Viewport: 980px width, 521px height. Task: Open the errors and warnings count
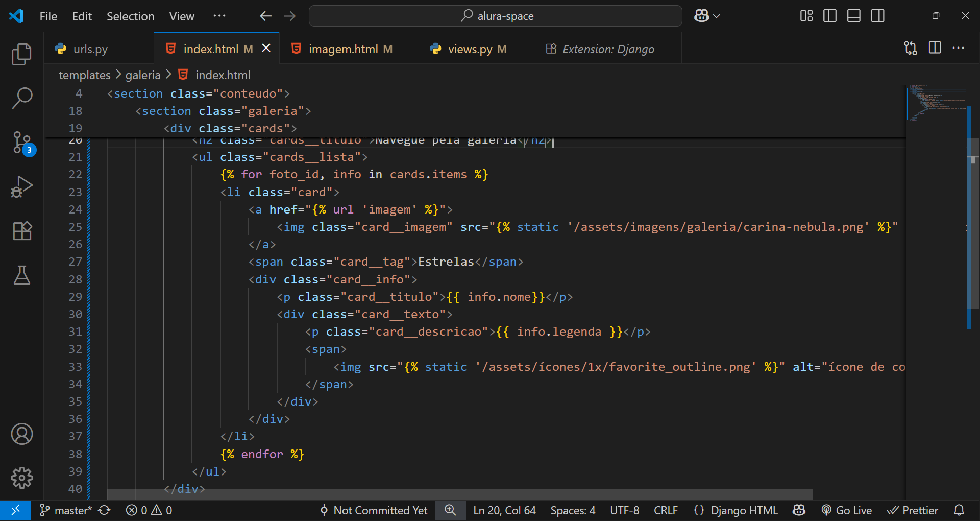tap(149, 510)
